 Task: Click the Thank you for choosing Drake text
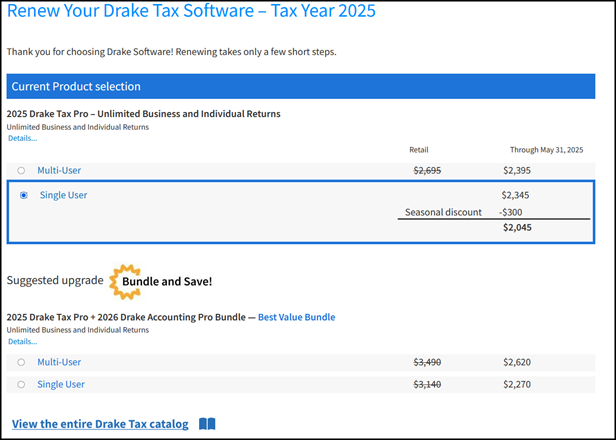[x=171, y=52]
